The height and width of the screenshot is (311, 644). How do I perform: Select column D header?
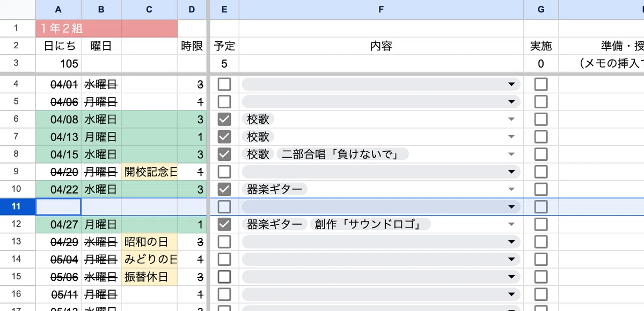(x=192, y=9)
